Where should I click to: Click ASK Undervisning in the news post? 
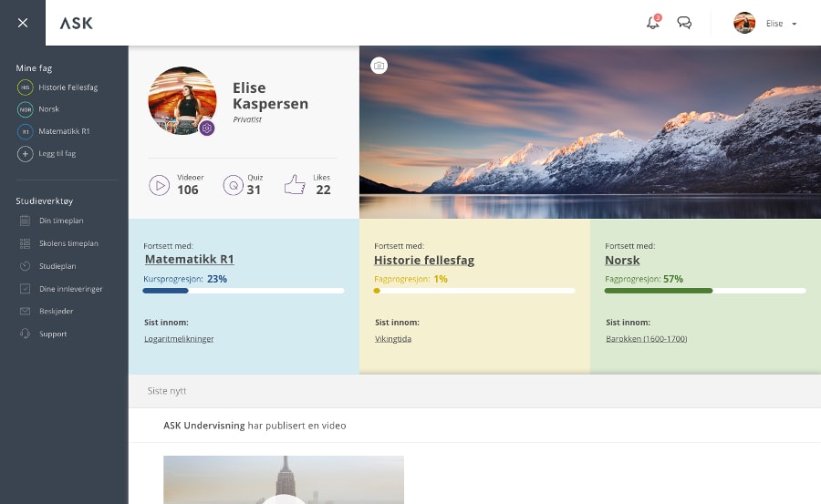(203, 426)
